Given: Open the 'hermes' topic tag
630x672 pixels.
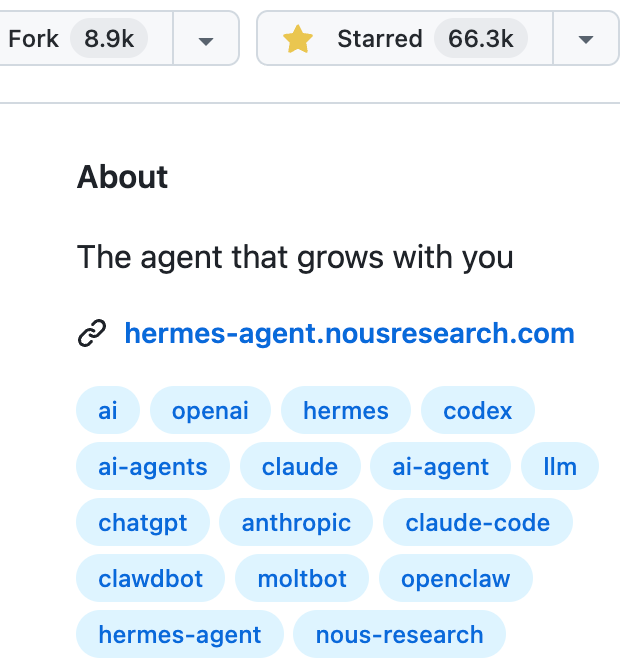Looking at the screenshot, I should click(x=345, y=410).
